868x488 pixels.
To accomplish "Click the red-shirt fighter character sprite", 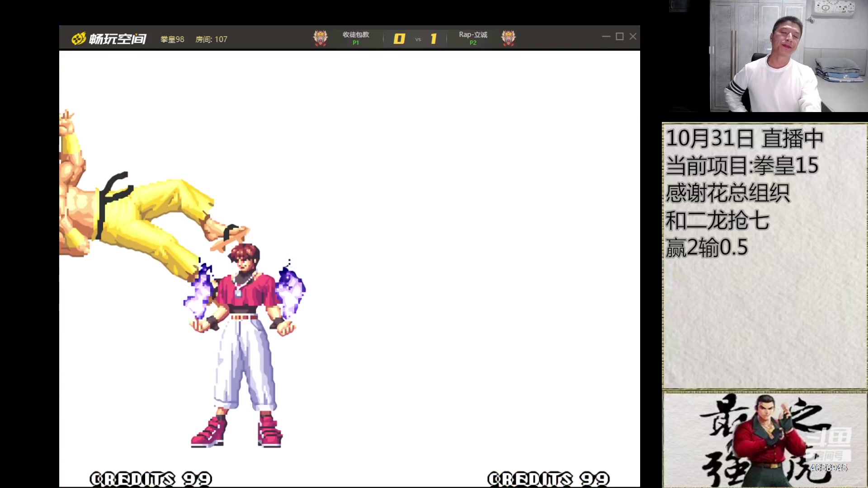I will tap(244, 346).
